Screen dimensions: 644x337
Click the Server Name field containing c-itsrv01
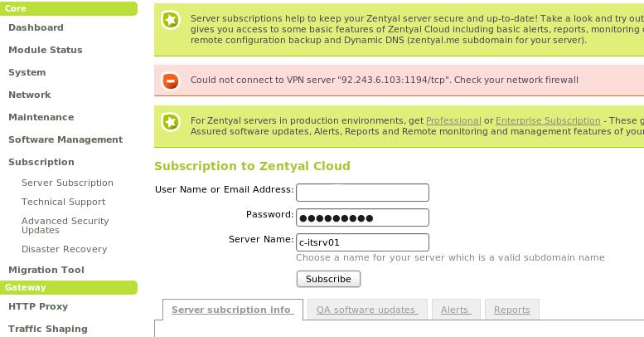tap(362, 242)
